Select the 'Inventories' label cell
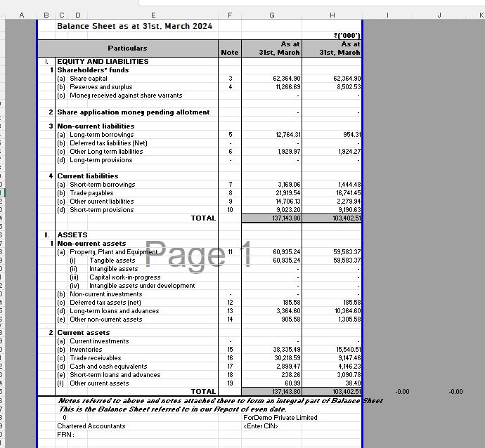This screenshot has width=485, height=448. [x=86, y=350]
